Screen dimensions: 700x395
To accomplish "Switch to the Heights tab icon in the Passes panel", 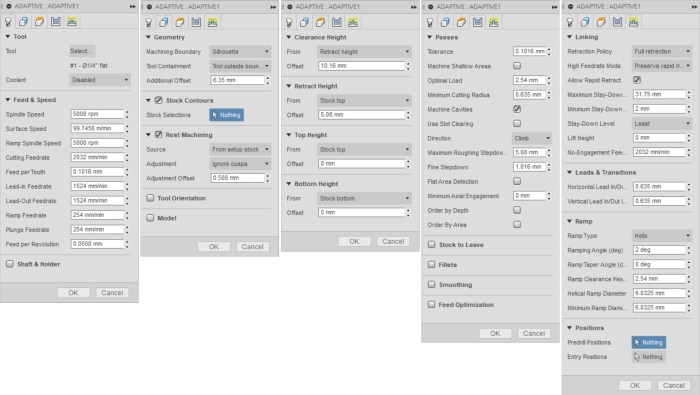I will click(x=461, y=22).
